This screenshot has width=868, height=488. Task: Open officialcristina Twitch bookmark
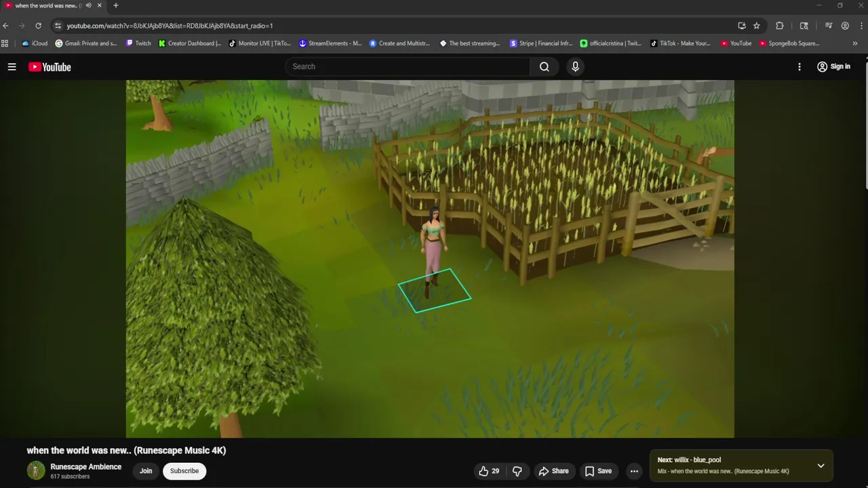611,43
